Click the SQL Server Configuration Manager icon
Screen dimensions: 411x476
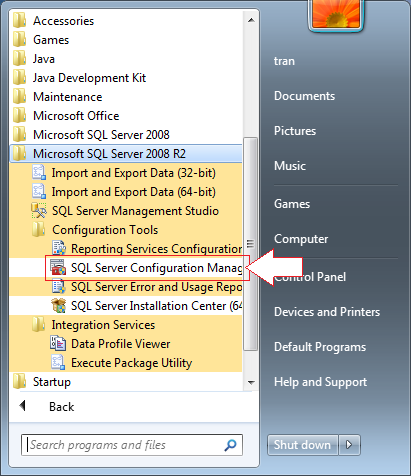(58, 268)
